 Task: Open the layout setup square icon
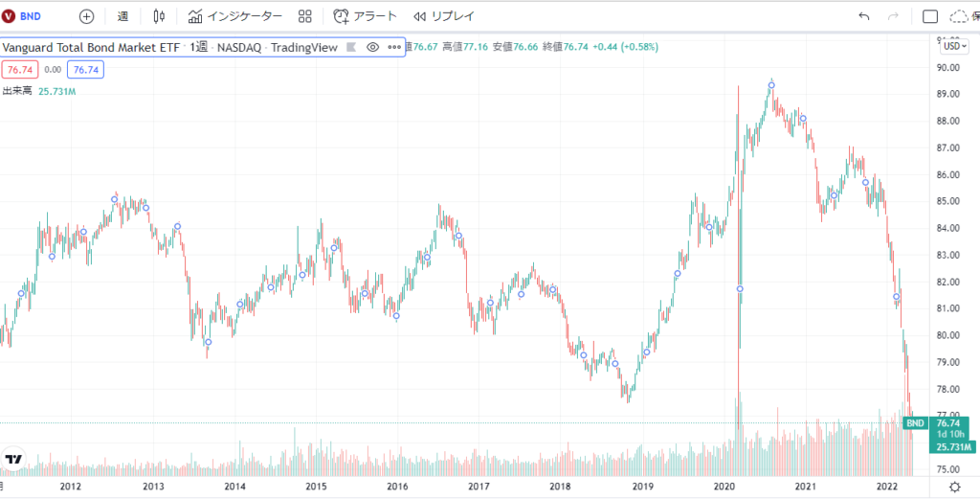click(x=930, y=16)
